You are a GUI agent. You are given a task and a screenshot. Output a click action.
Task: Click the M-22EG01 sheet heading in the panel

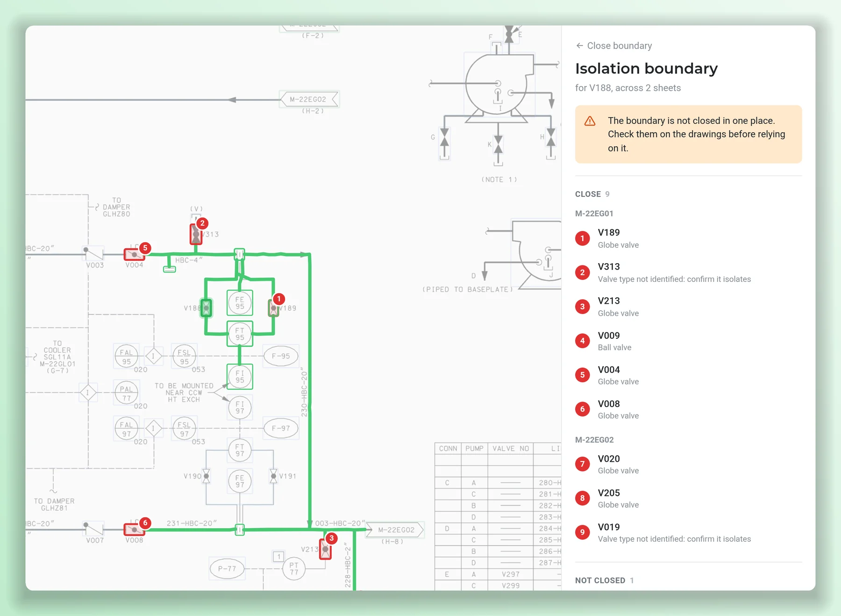(594, 214)
